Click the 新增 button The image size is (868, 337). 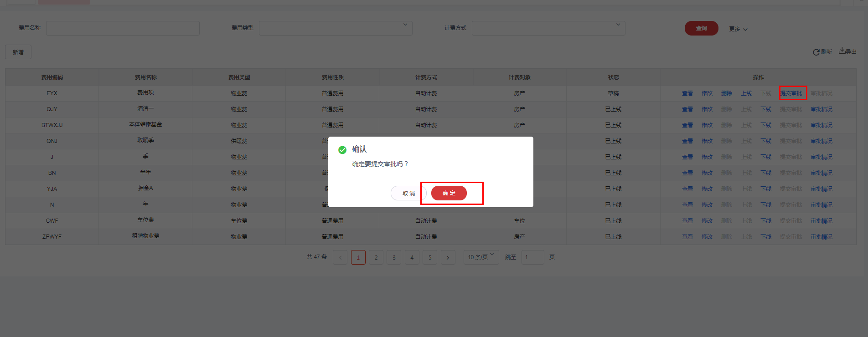tap(18, 52)
